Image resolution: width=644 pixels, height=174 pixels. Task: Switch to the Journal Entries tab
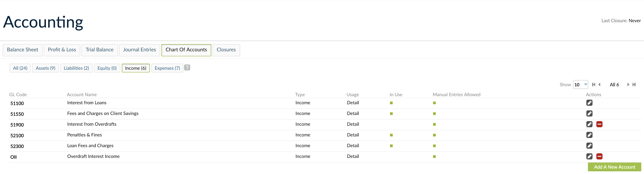tap(139, 50)
